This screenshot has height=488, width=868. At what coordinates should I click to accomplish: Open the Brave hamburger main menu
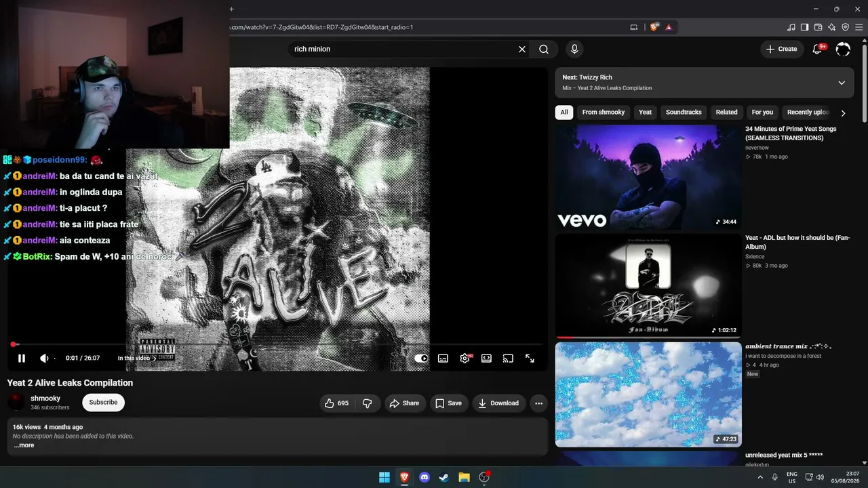pos(859,27)
